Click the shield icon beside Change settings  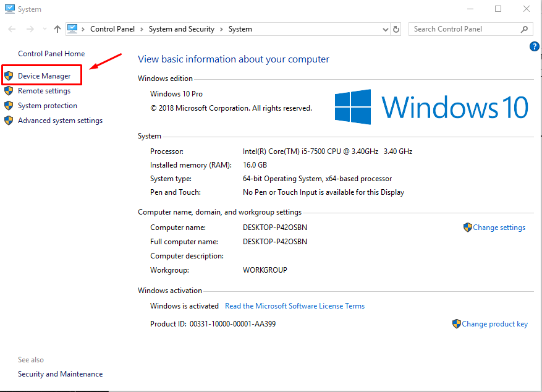tap(468, 228)
